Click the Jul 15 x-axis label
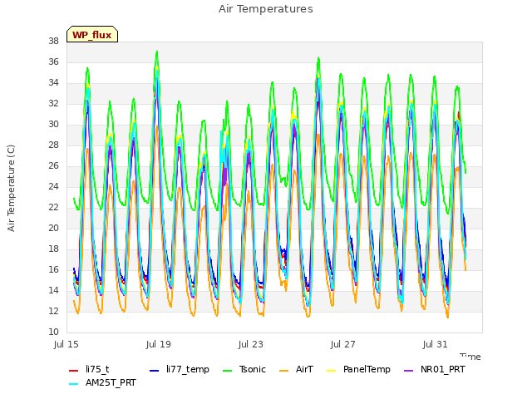Image resolution: width=532 pixels, height=399 pixels. 66,344
